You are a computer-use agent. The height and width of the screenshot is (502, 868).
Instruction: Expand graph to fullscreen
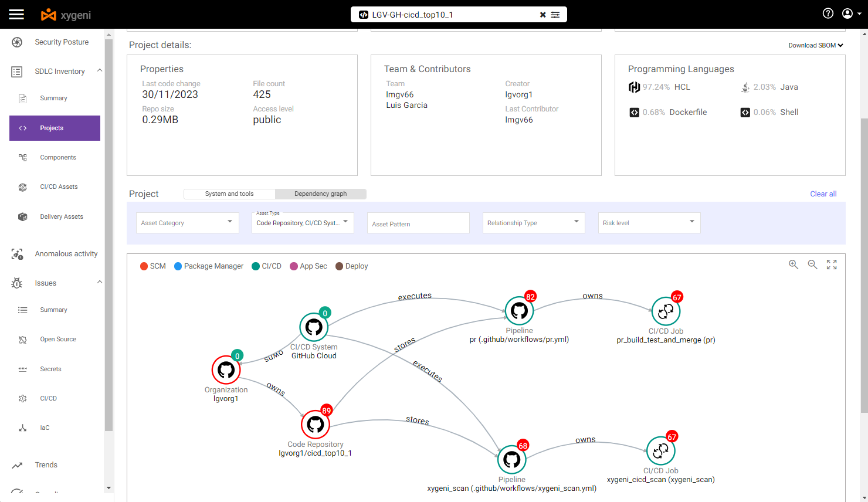click(832, 264)
